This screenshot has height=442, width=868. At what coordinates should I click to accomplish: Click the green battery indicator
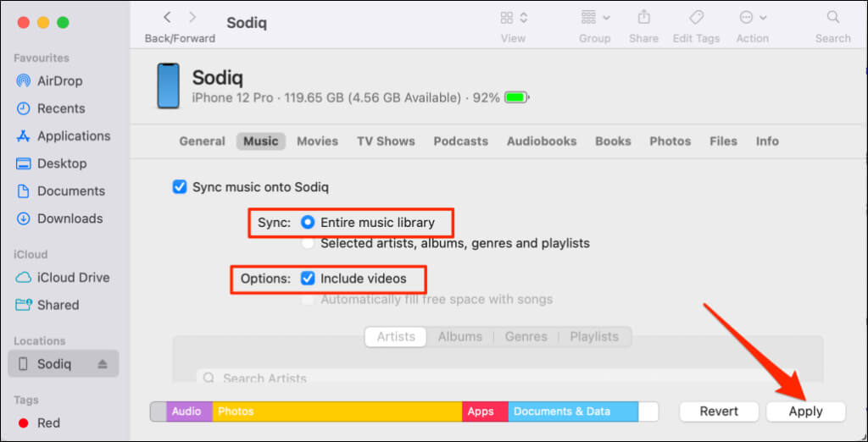click(x=518, y=98)
